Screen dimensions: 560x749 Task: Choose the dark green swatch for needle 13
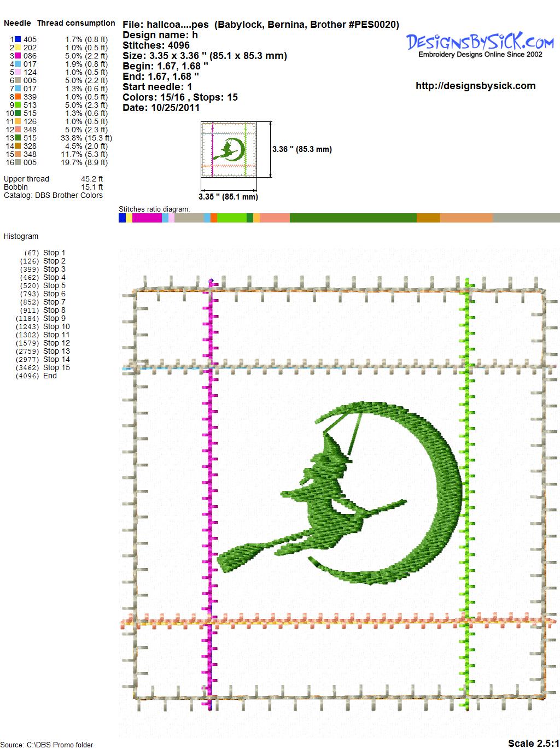(x=18, y=138)
